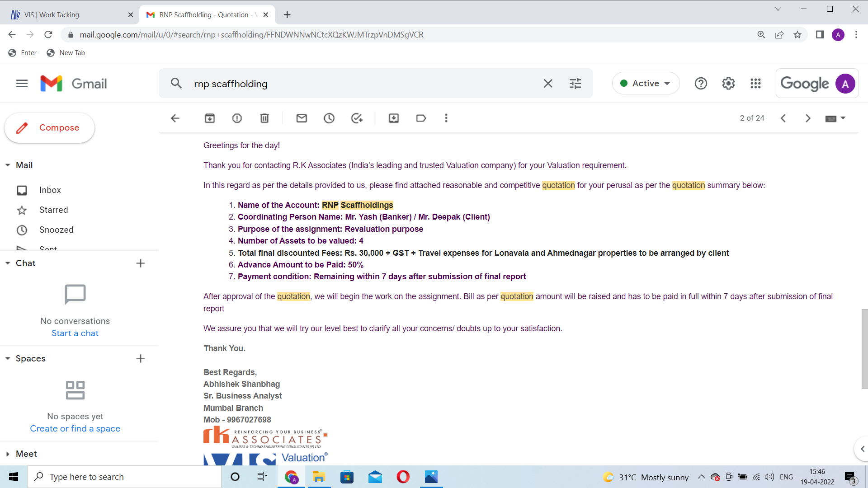The width and height of the screenshot is (868, 488).
Task: Open the Google apps grid
Action: (x=755, y=84)
